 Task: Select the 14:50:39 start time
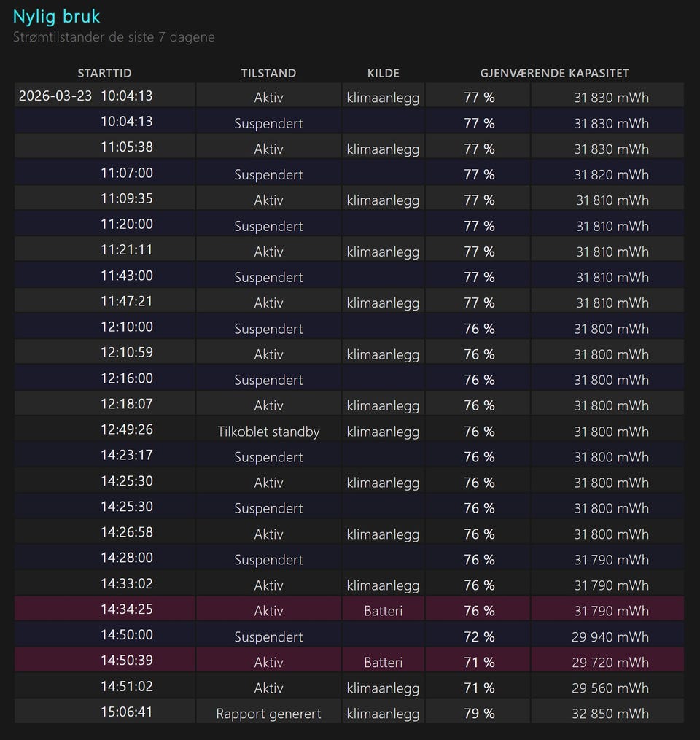pyautogui.click(x=127, y=661)
